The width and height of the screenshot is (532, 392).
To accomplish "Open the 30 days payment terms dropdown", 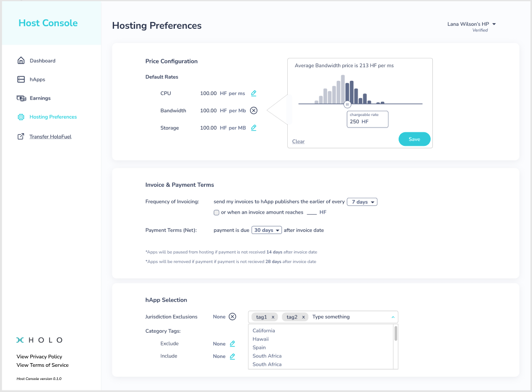I will [x=267, y=230].
